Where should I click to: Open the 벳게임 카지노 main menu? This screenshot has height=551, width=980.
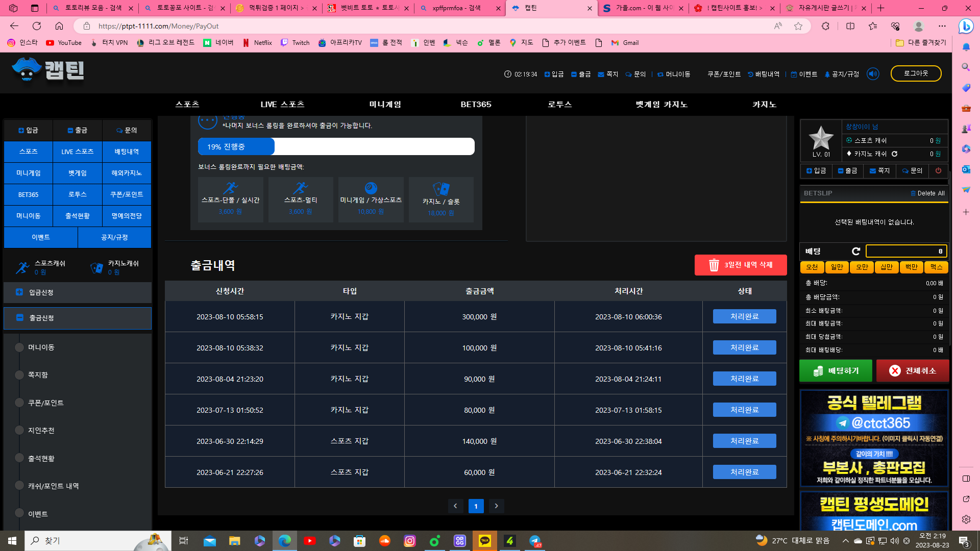pos(661,105)
